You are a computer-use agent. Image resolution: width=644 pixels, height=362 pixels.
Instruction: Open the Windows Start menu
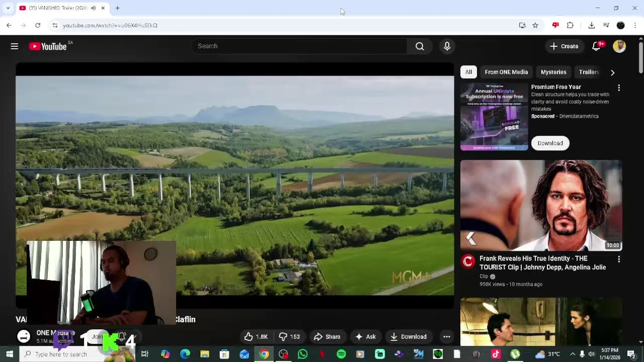click(10, 354)
